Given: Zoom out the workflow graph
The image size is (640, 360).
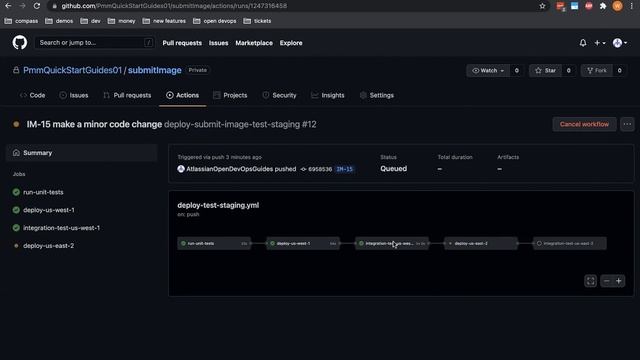Looking at the screenshot, I should (x=607, y=281).
